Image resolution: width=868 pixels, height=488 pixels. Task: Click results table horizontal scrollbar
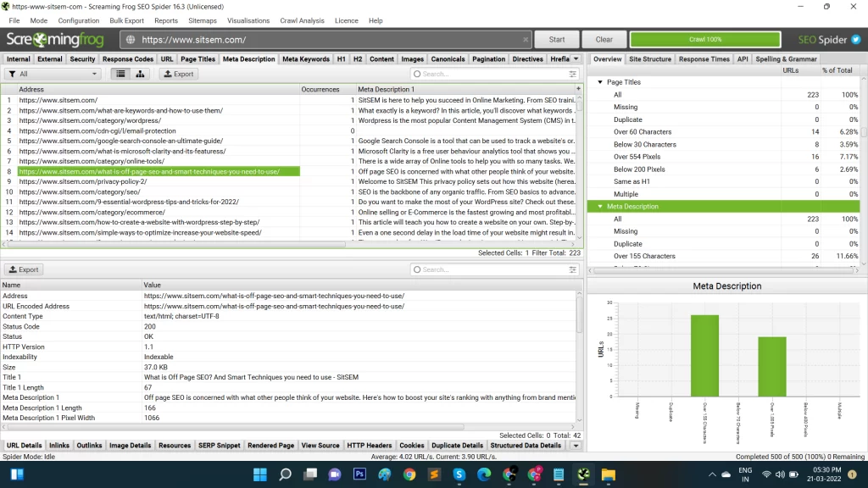tap(177, 244)
